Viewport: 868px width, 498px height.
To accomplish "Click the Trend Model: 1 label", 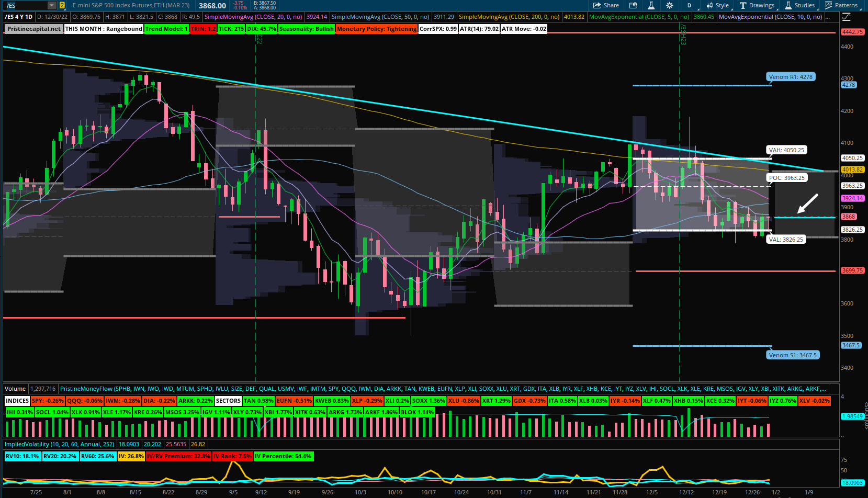I will [166, 29].
